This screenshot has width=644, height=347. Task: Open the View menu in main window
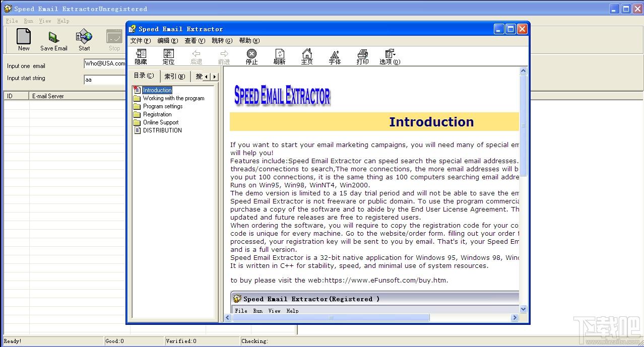[x=45, y=21]
